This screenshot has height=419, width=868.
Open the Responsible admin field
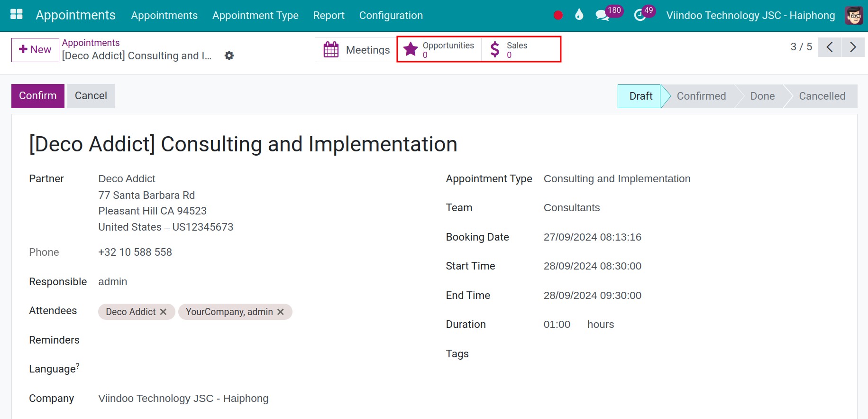coord(112,282)
